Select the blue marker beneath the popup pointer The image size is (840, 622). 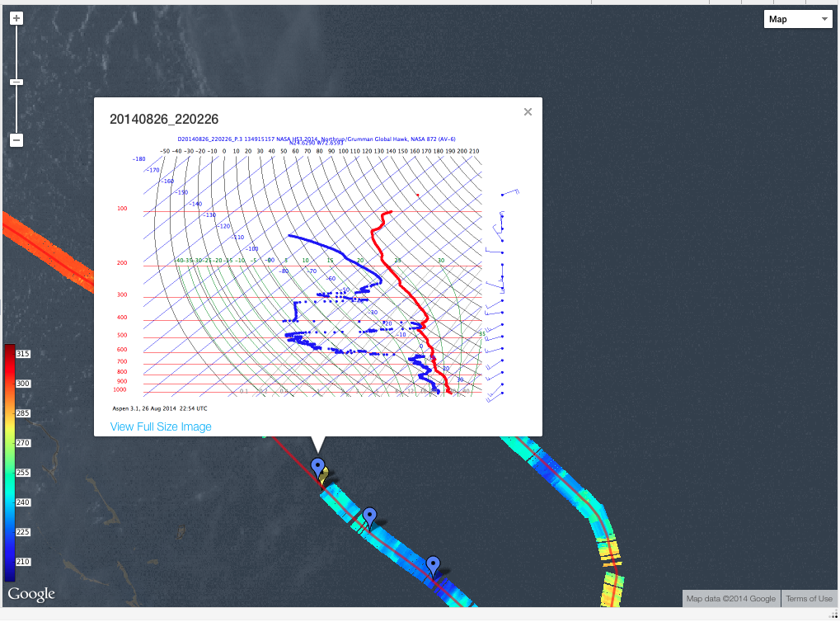(317, 467)
